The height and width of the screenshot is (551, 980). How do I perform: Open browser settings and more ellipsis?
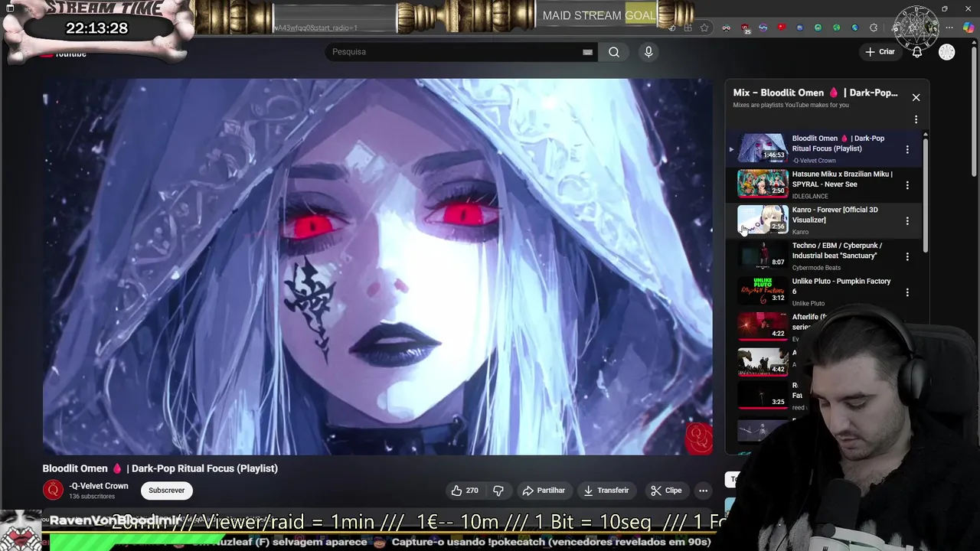click(x=949, y=28)
